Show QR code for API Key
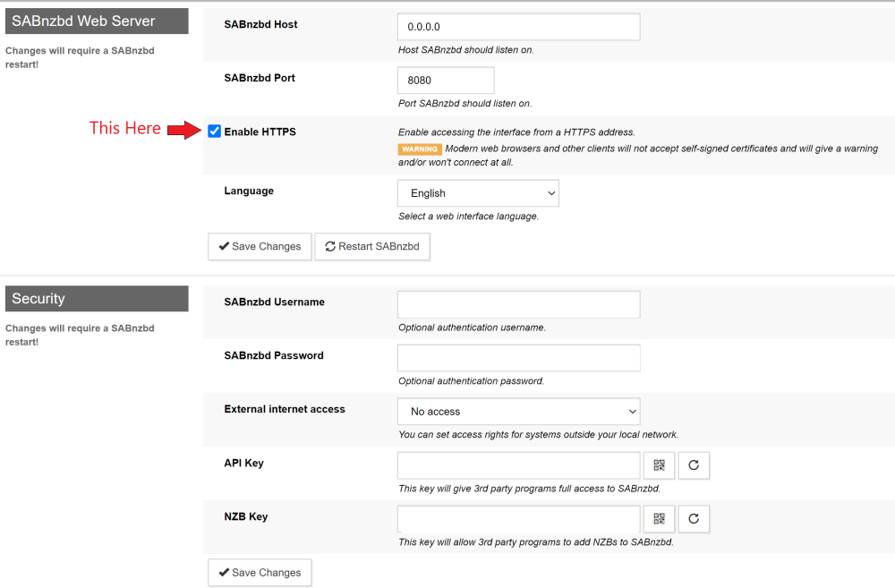The width and height of the screenshot is (895, 588). pyautogui.click(x=660, y=465)
